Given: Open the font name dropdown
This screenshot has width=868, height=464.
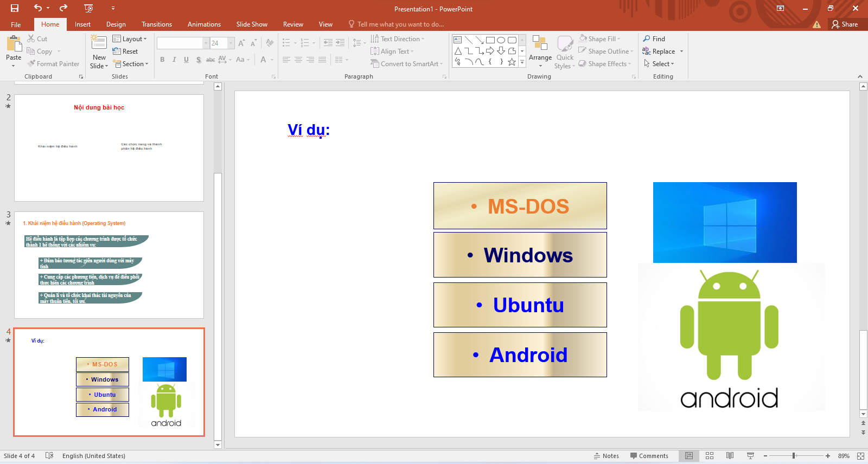Looking at the screenshot, I should point(206,43).
